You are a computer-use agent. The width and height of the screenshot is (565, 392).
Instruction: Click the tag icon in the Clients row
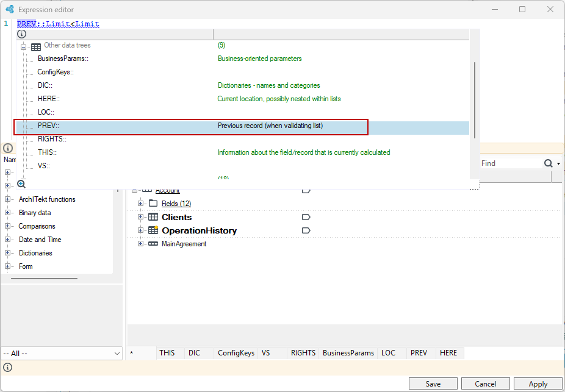pyautogui.click(x=306, y=217)
